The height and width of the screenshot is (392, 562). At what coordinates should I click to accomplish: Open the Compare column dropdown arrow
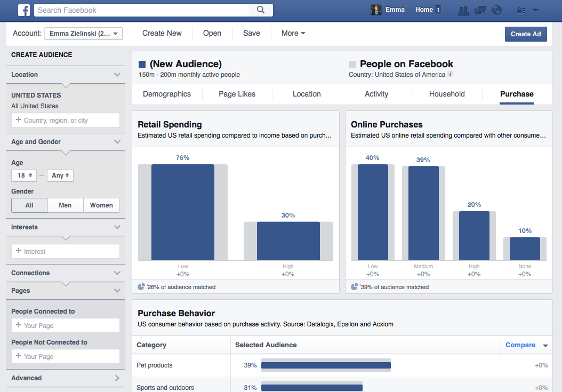tap(545, 346)
